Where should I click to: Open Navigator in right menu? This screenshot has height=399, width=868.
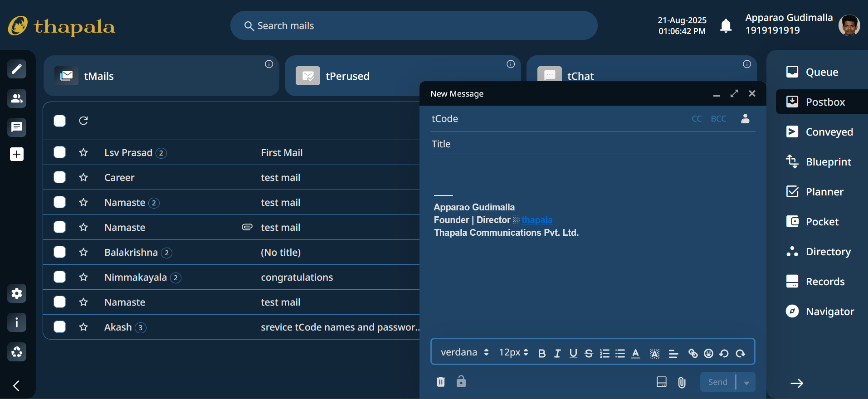click(x=821, y=311)
